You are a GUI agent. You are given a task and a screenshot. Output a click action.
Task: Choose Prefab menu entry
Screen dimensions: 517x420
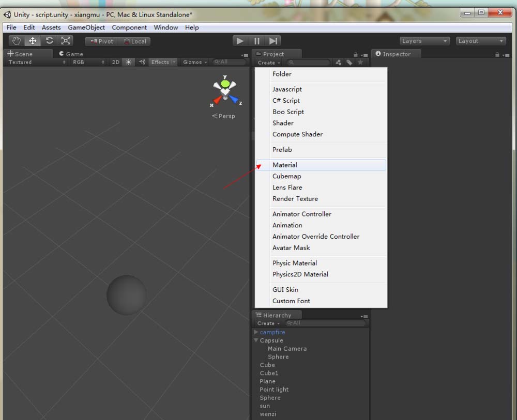click(x=321, y=149)
